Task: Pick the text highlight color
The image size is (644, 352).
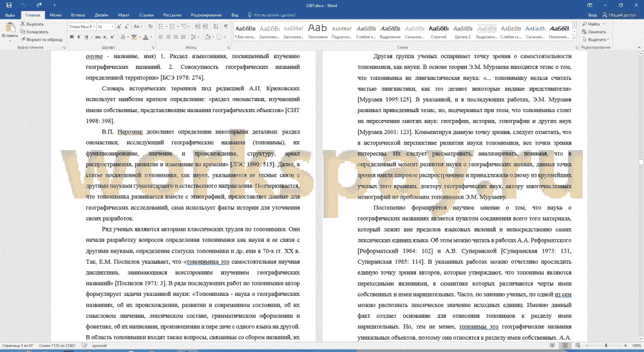Action: tap(134, 37)
